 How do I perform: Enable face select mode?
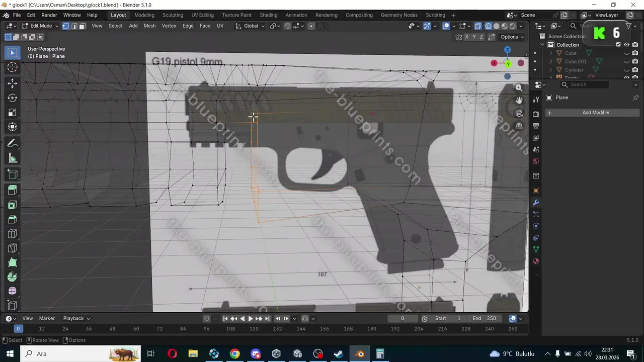(82, 26)
